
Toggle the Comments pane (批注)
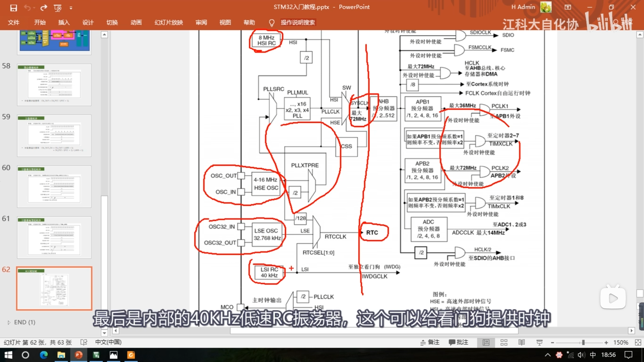click(x=458, y=342)
